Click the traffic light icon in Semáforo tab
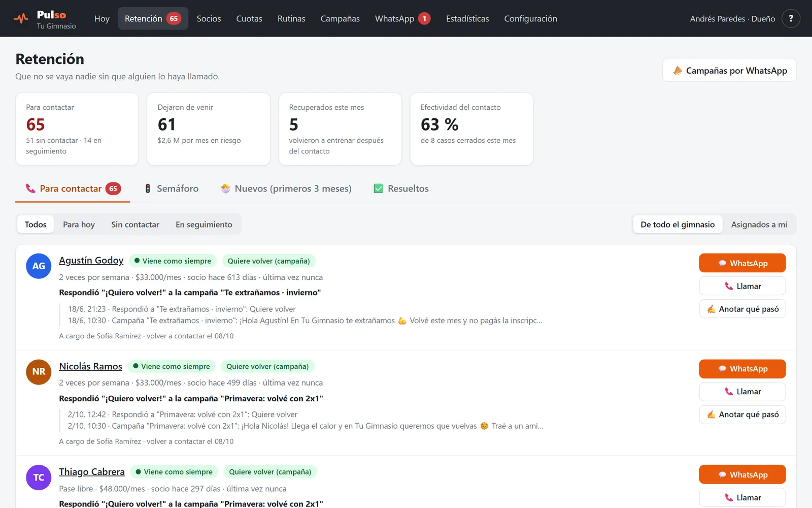Screen dimensions: 812x508 (x=148, y=188)
